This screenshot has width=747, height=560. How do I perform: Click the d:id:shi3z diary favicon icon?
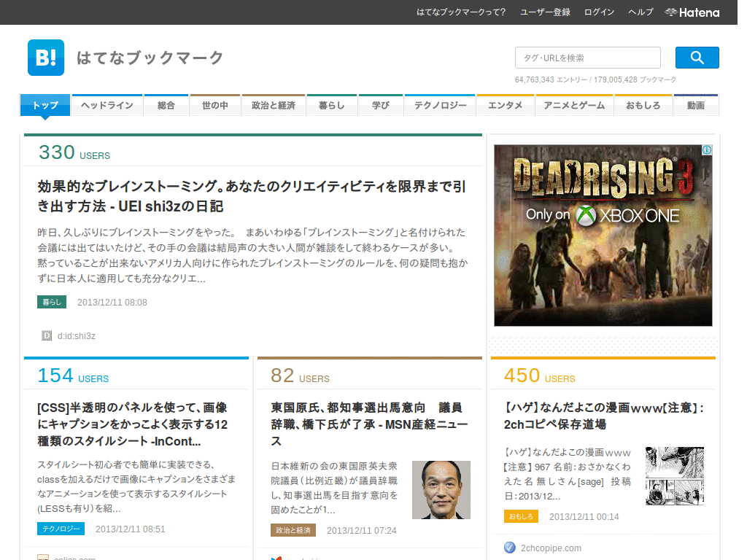coord(47,335)
